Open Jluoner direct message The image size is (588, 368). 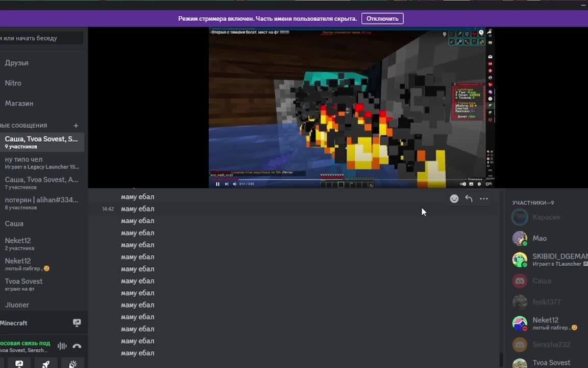(x=42, y=305)
